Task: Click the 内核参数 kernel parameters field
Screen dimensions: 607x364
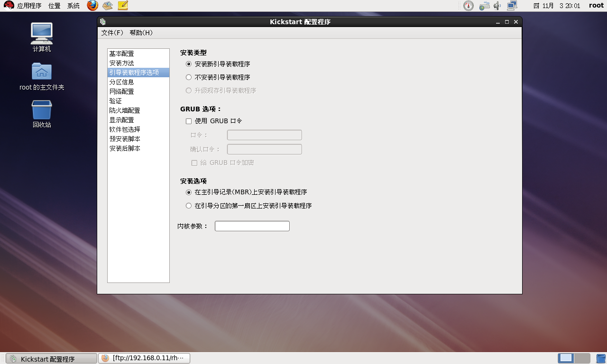Action: click(252, 226)
